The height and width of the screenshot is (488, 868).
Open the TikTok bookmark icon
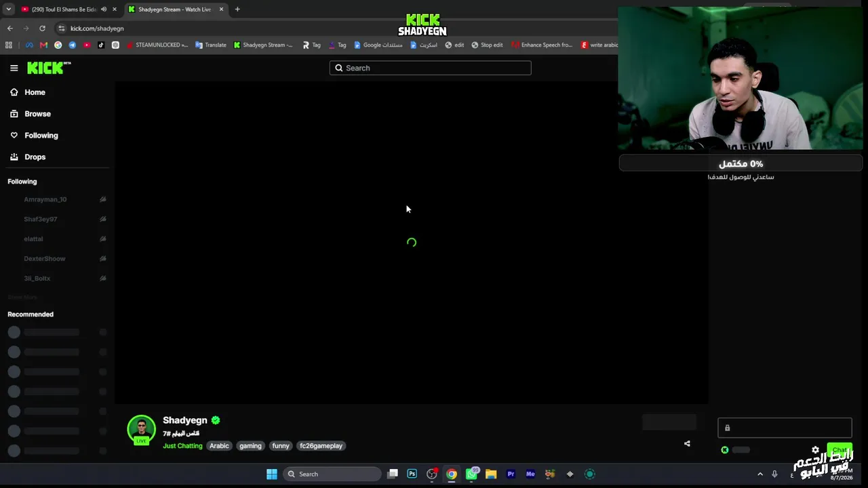pyautogui.click(x=101, y=45)
